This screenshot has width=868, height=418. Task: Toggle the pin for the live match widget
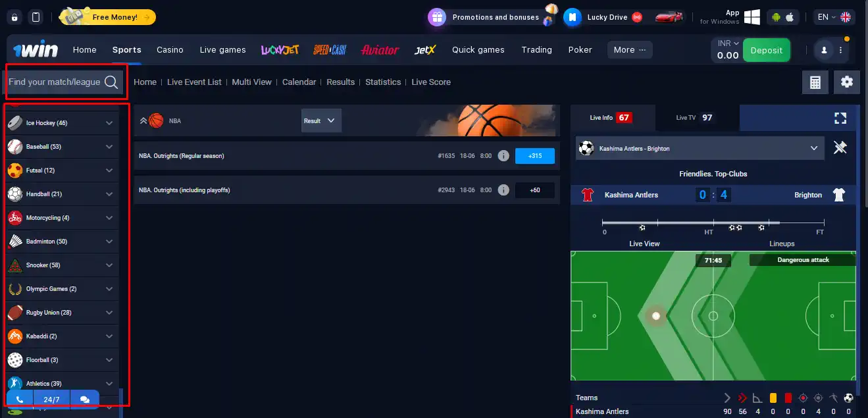pyautogui.click(x=840, y=147)
